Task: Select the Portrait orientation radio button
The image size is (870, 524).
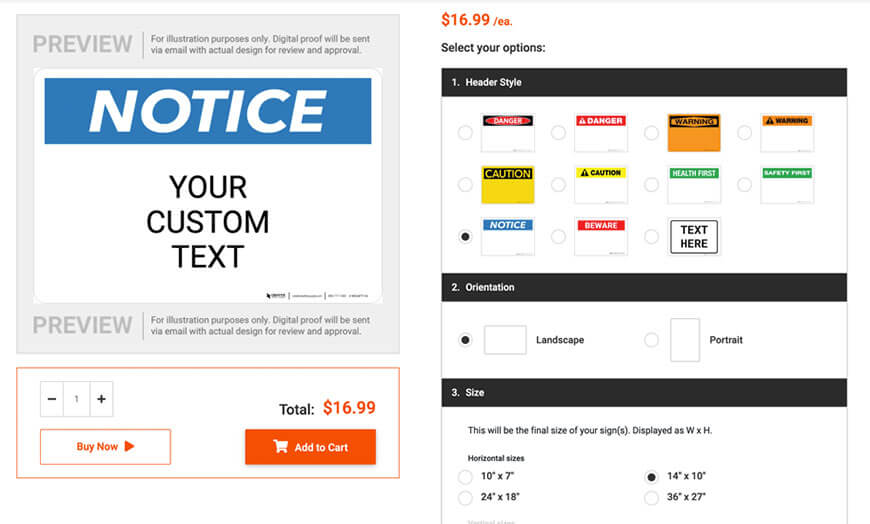Action: (652, 340)
